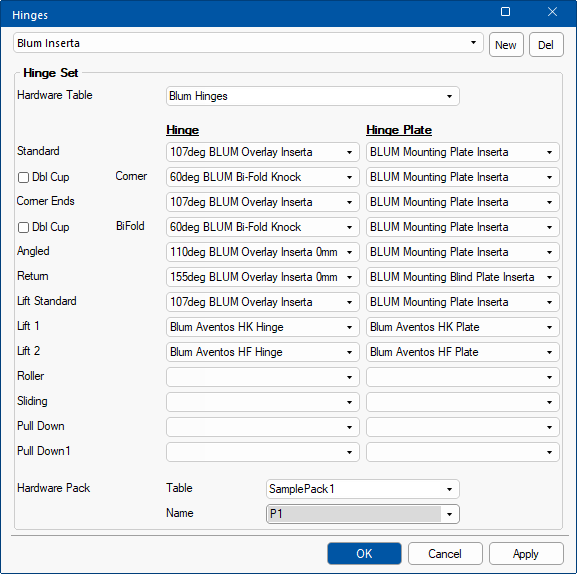Open empty Roller hinge dropdown
This screenshot has width=577, height=574.
(x=262, y=377)
